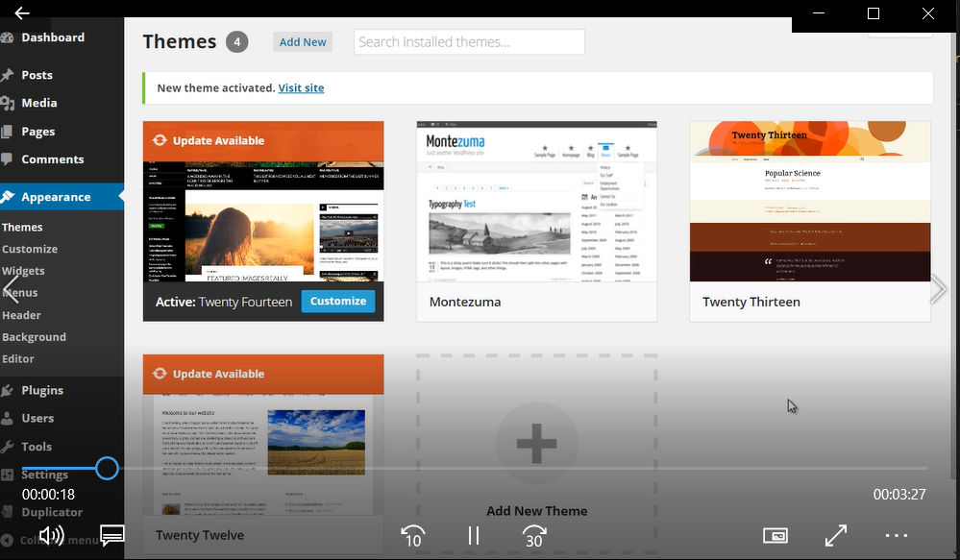
Task: Click the back arrow at top left
Action: [x=21, y=13]
